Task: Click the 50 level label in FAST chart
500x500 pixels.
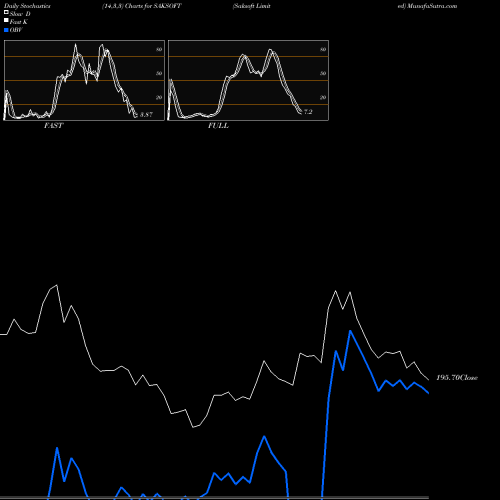Action: point(159,73)
